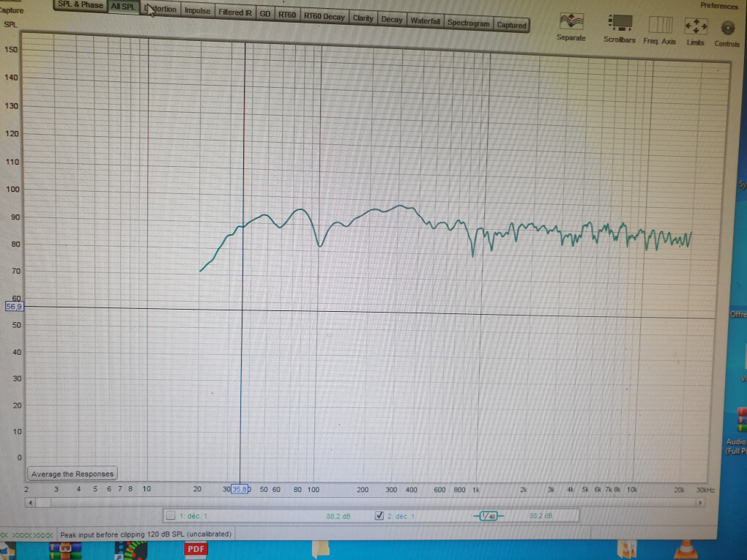Viewport: 747px width, 560px height.
Task: Switch to the Decay tab
Action: point(392,20)
